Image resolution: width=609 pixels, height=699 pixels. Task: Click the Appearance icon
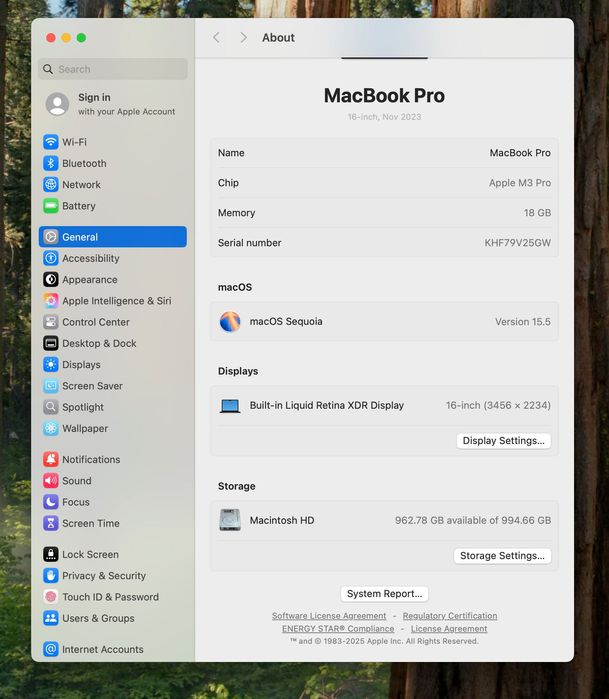pos(51,280)
